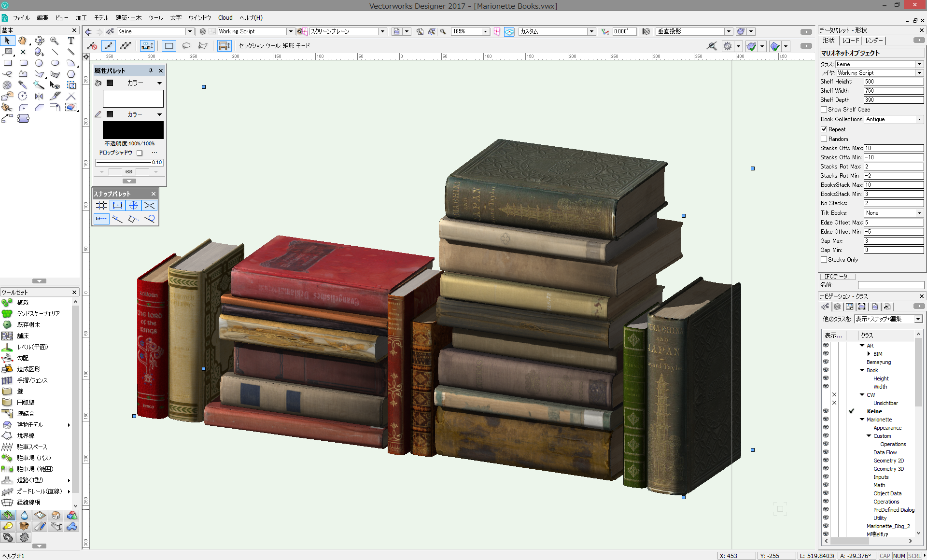Pick the Marionette node tool
927x560 pixels.
23,118
